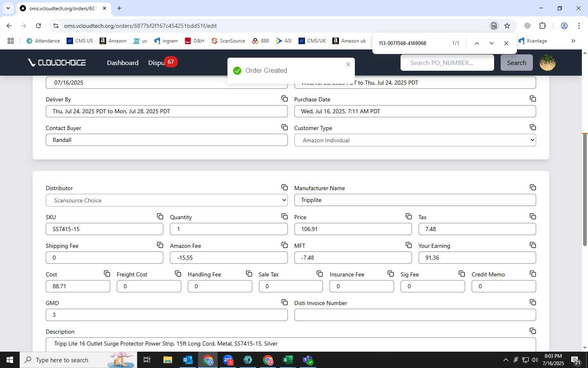Viewport: 588px width, 368px height.
Task: Copy the Manufacturer Name value
Action: click(x=533, y=187)
